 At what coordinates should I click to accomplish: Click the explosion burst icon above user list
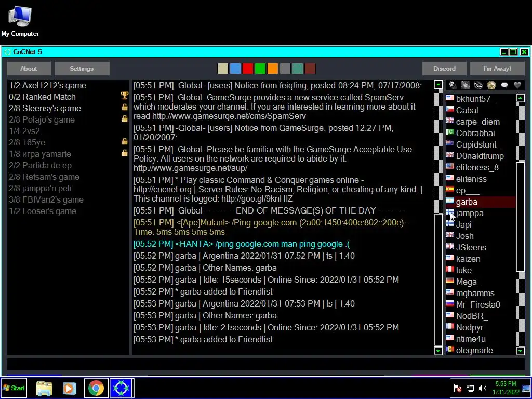(465, 85)
